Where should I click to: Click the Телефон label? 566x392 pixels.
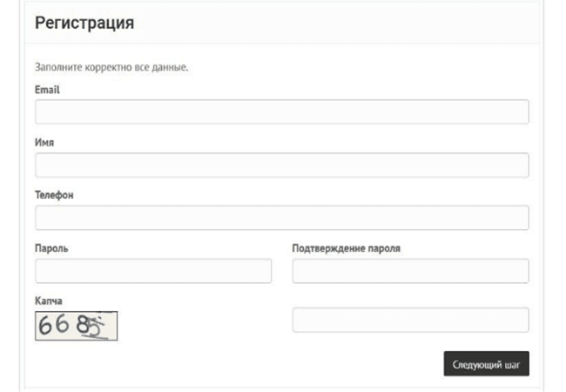click(54, 195)
